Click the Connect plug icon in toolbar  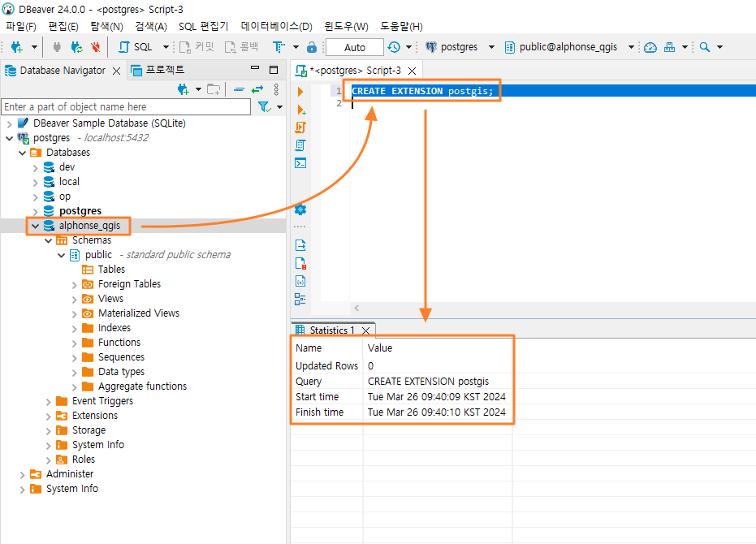pos(57,47)
